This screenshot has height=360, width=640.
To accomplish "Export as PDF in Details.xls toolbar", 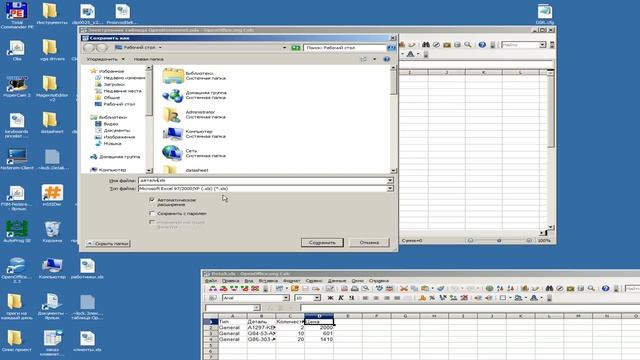I will (x=344, y=288).
